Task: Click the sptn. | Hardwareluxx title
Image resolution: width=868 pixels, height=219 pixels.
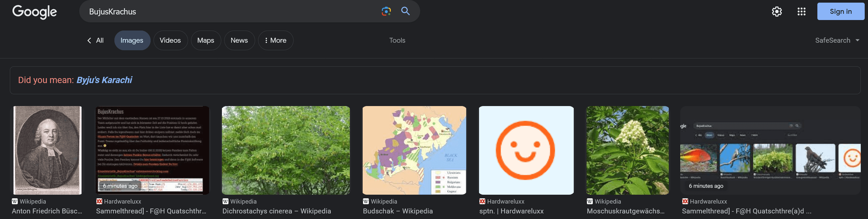Action: [x=511, y=211]
